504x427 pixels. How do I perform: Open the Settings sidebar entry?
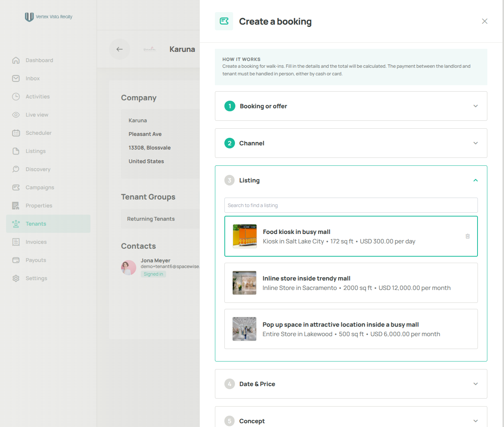[x=48, y=278]
